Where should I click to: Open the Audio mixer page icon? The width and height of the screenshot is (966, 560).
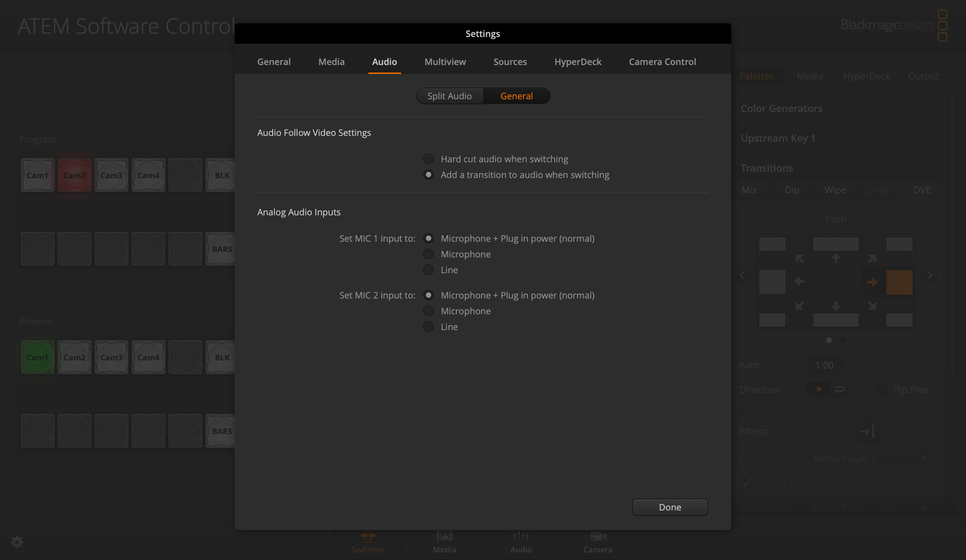pos(520,541)
